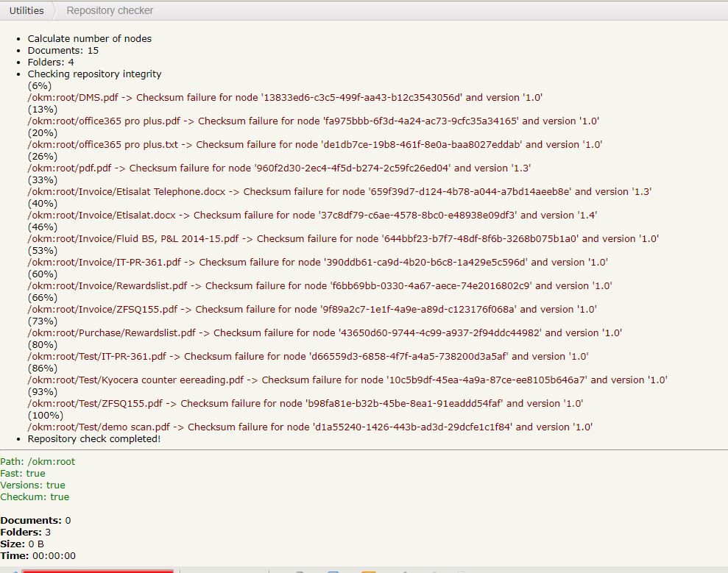Screen dimensions: 728x573
Task: Select the Test/ZFSQ155.pdf failure line
Action: click(x=305, y=403)
